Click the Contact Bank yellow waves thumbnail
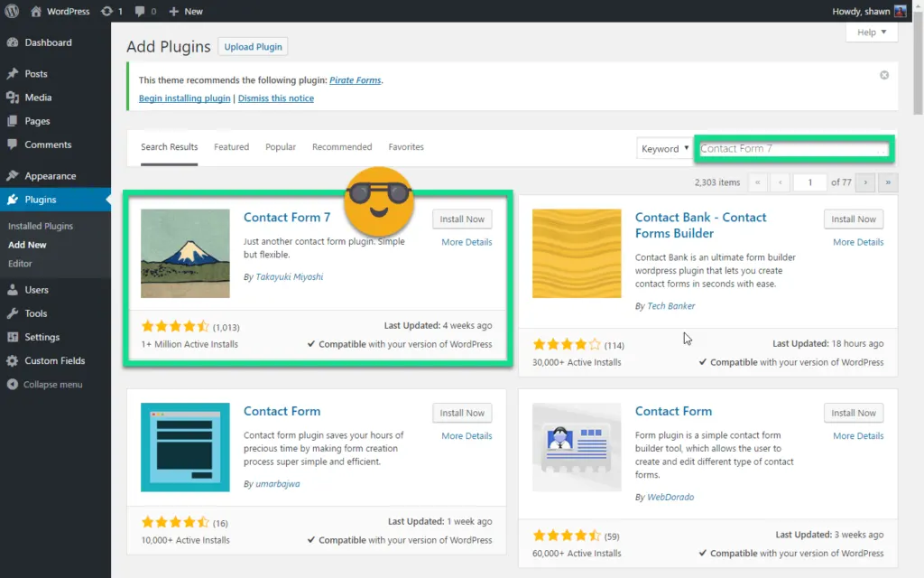The width and height of the screenshot is (924, 578). coord(577,254)
